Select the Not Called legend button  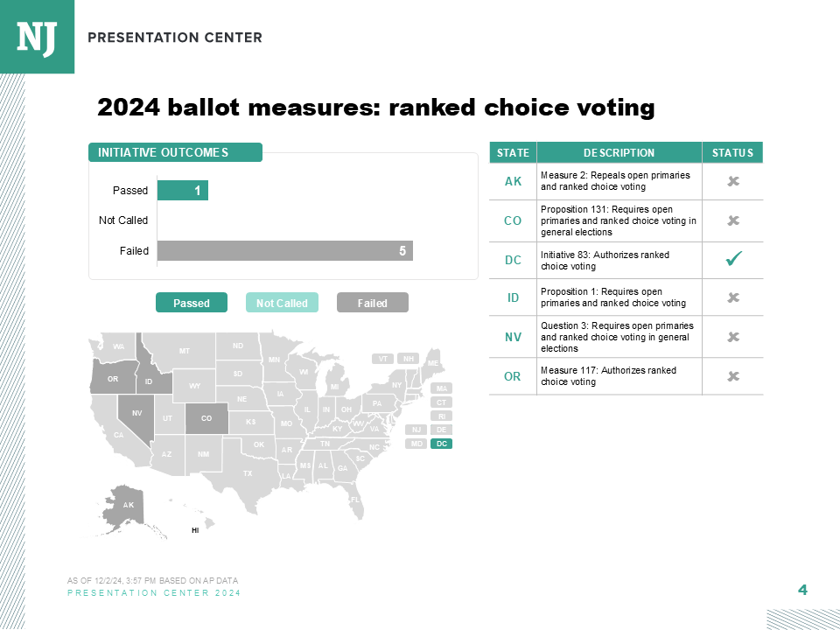point(282,303)
